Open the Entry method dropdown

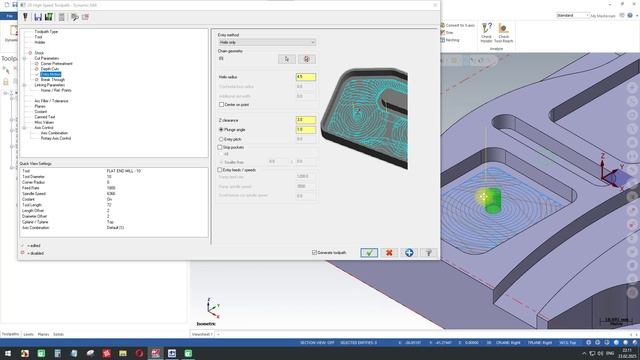(267, 42)
